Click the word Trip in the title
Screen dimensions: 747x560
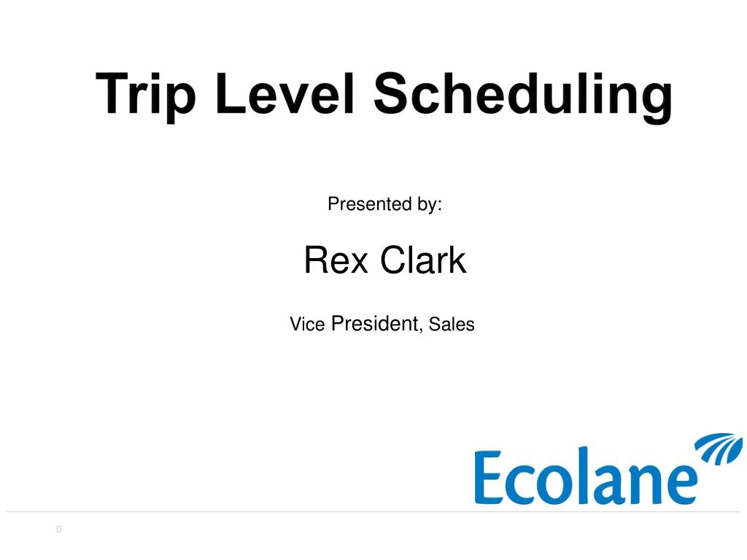click(145, 96)
